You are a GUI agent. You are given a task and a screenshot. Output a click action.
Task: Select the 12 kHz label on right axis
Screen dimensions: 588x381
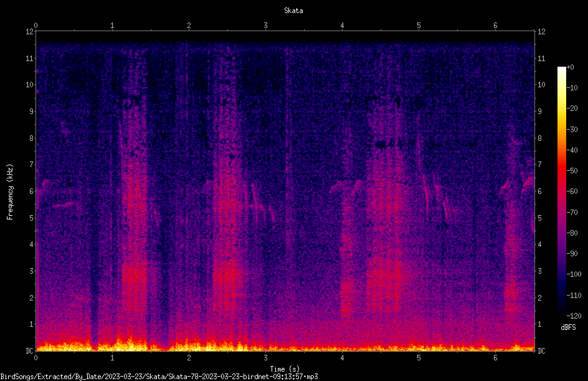tap(541, 32)
